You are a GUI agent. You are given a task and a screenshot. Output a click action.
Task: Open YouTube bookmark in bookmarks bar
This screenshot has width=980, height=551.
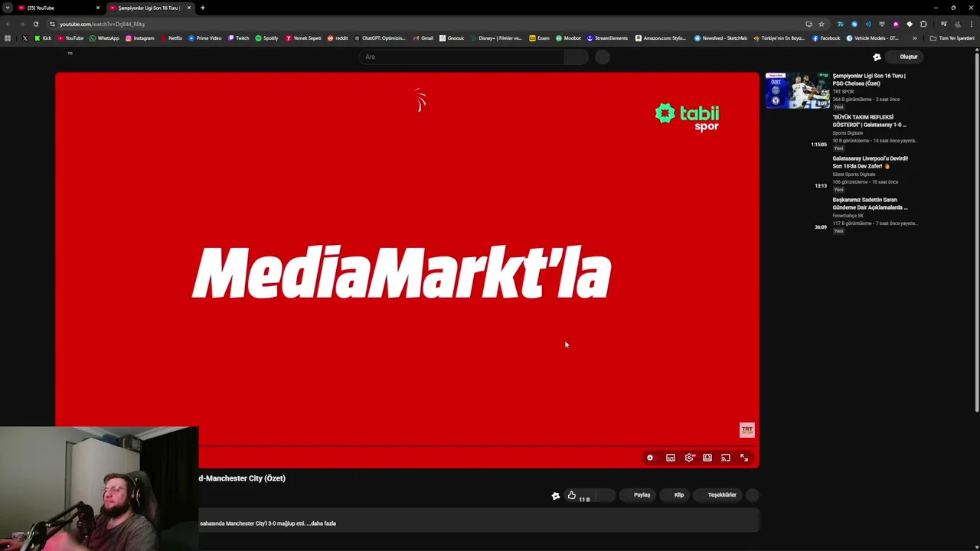[x=70, y=38]
